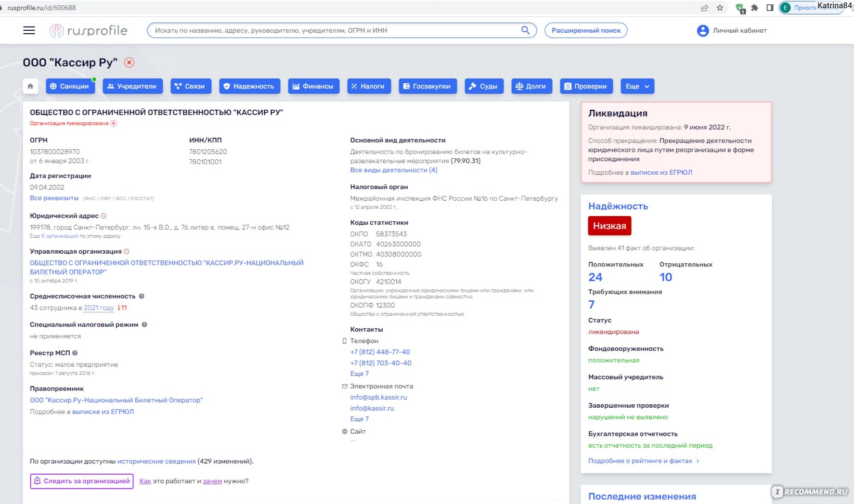
Task: Open Подробнее о рейтинге и фактах link
Action: tap(644, 461)
